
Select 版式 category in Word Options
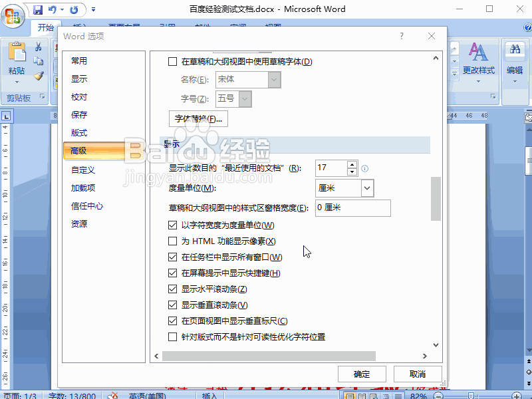click(79, 132)
